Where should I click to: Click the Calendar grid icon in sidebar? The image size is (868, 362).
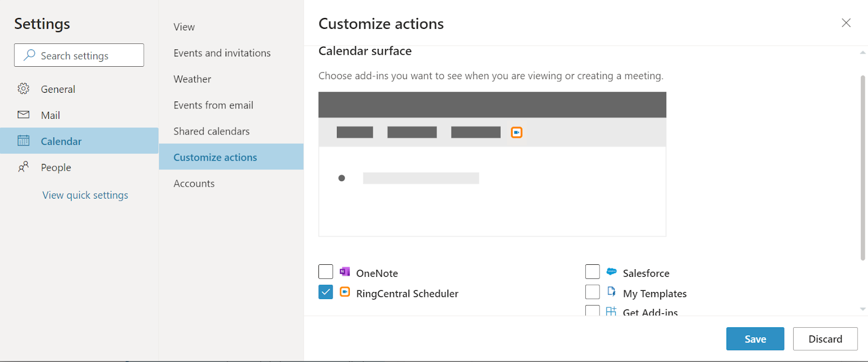[23, 141]
